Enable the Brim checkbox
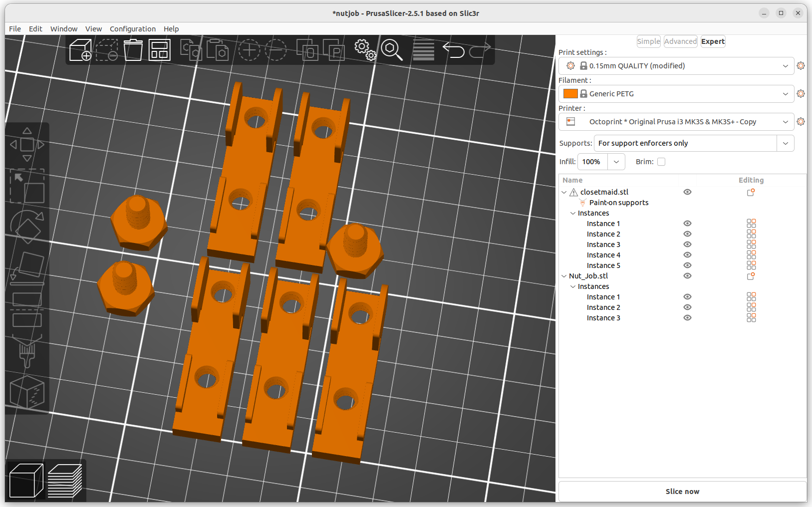812x507 pixels. 661,161
